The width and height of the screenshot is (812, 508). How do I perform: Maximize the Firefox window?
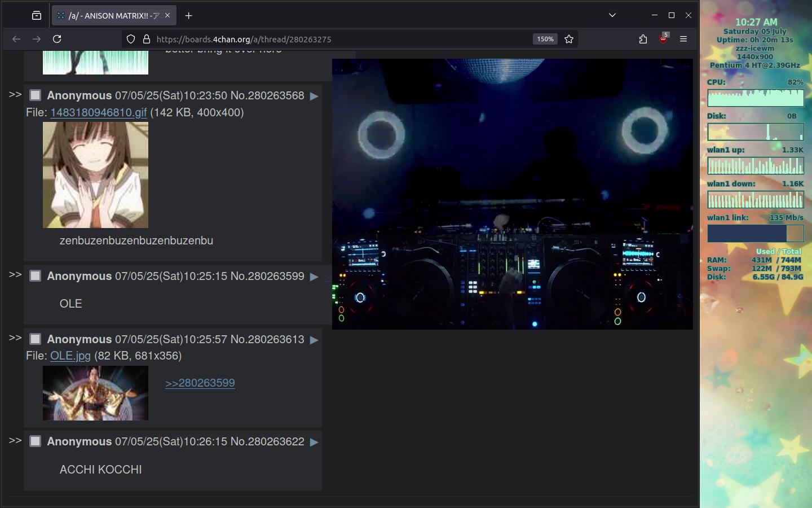tap(672, 15)
